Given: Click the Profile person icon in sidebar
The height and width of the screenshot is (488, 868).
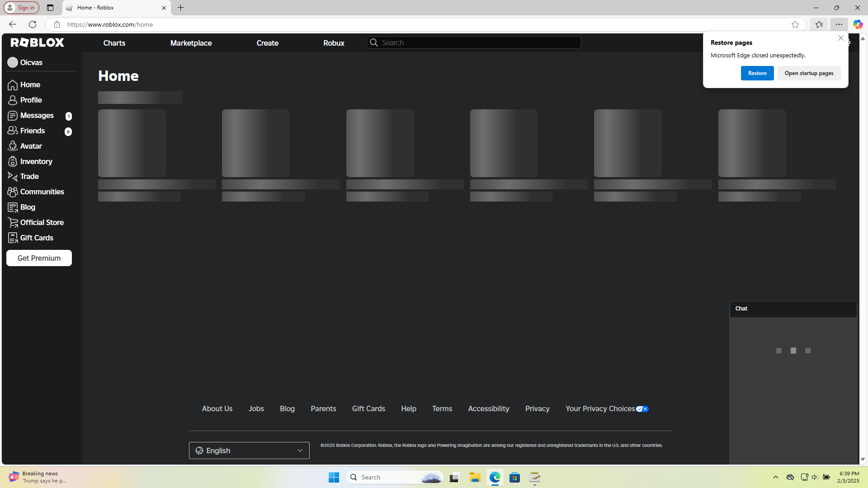Looking at the screenshot, I should point(13,100).
